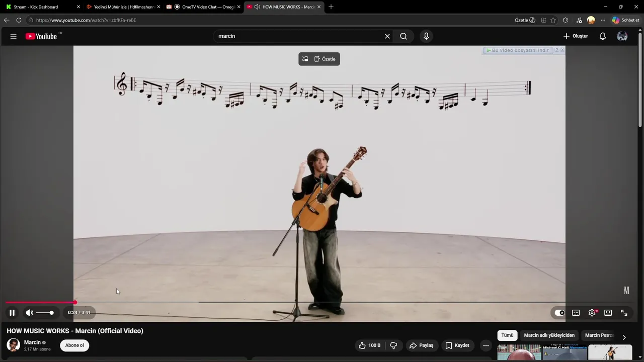Open the Marcin channel name link
This screenshot has width=644, height=362.
click(32, 342)
